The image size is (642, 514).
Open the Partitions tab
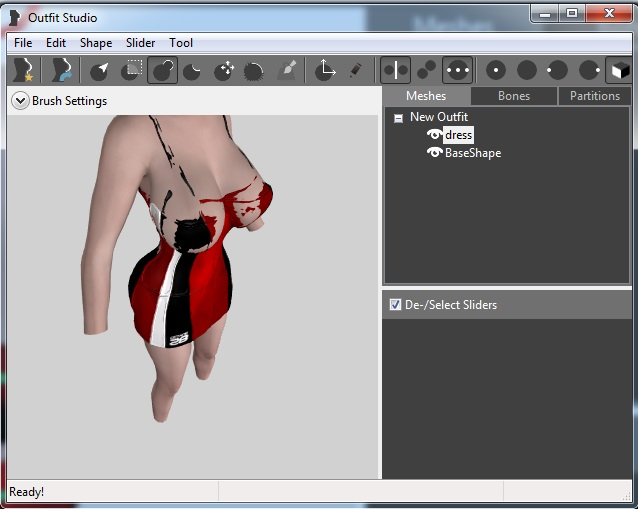tap(595, 96)
